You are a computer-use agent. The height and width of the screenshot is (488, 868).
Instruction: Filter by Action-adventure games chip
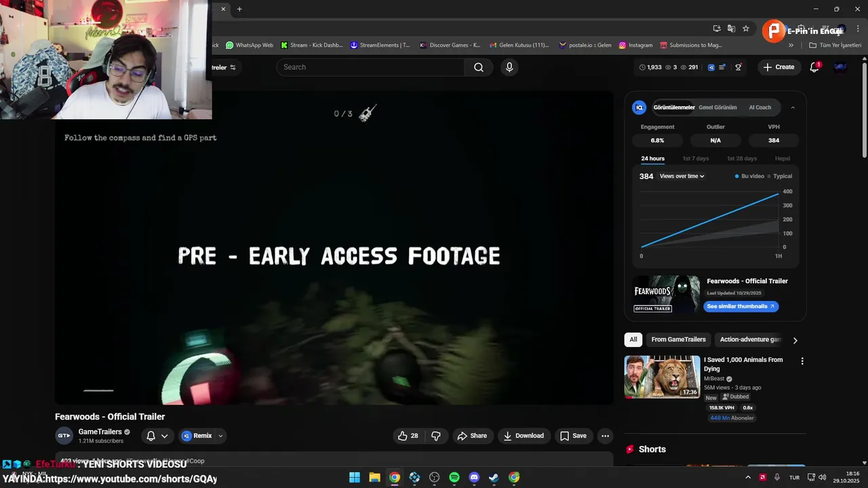pyautogui.click(x=750, y=340)
